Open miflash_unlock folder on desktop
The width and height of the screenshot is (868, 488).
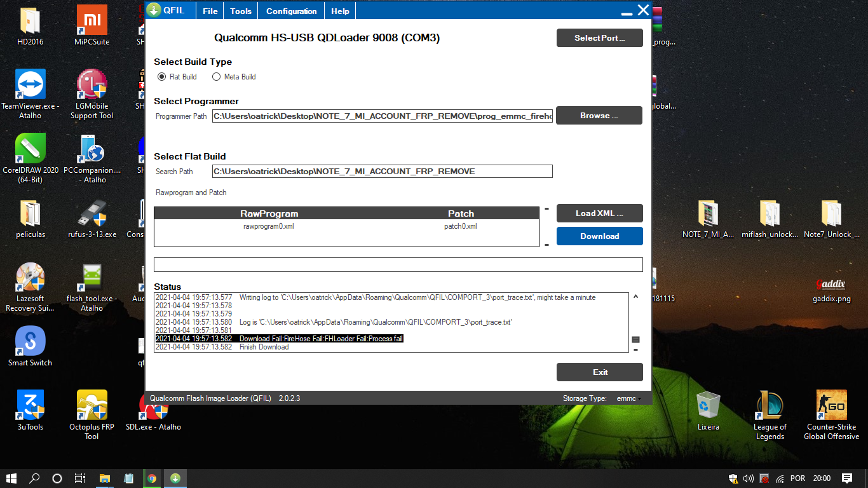(770, 219)
